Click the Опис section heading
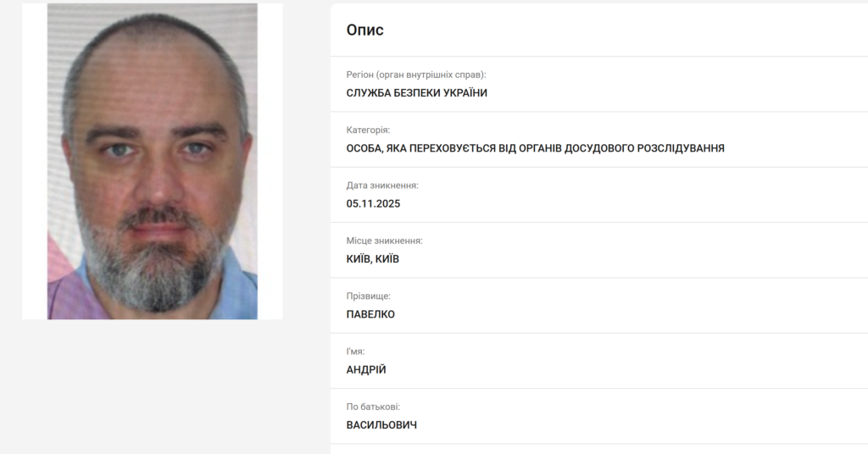The width and height of the screenshot is (868, 454). pyautogui.click(x=364, y=30)
